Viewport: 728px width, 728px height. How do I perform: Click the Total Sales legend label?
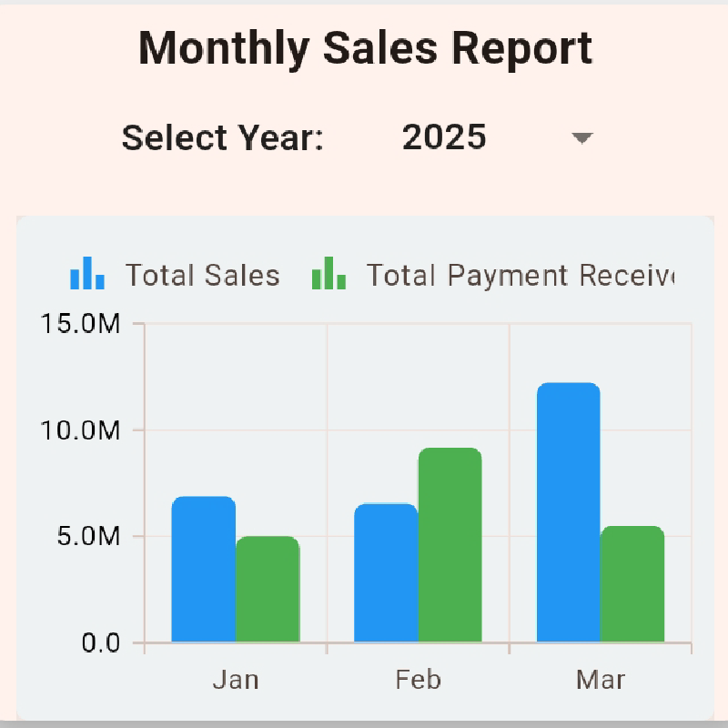tap(202, 275)
